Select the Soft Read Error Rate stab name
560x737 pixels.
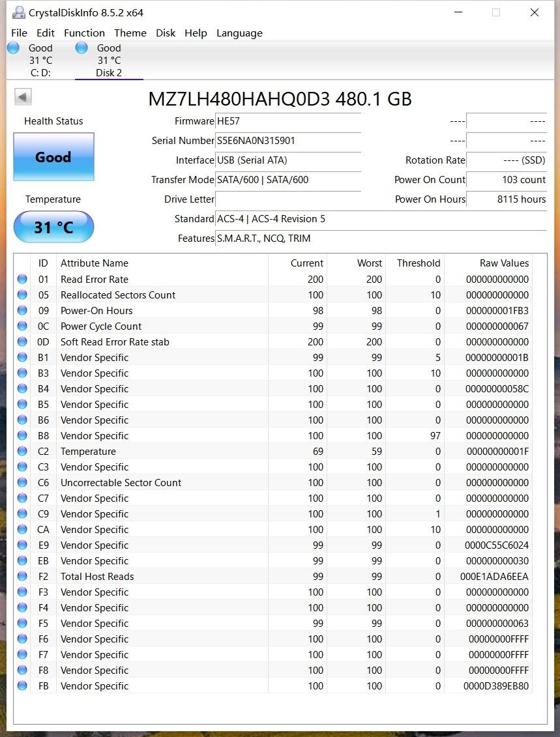(x=115, y=342)
